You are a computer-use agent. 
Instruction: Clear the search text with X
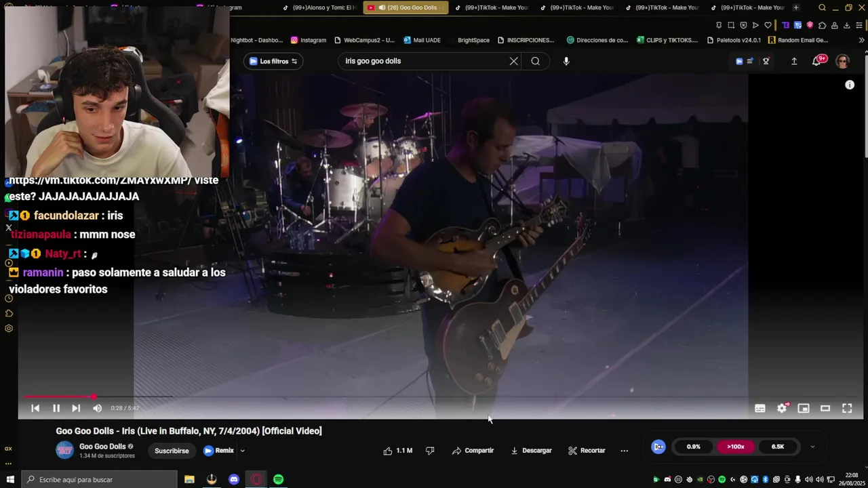click(514, 61)
